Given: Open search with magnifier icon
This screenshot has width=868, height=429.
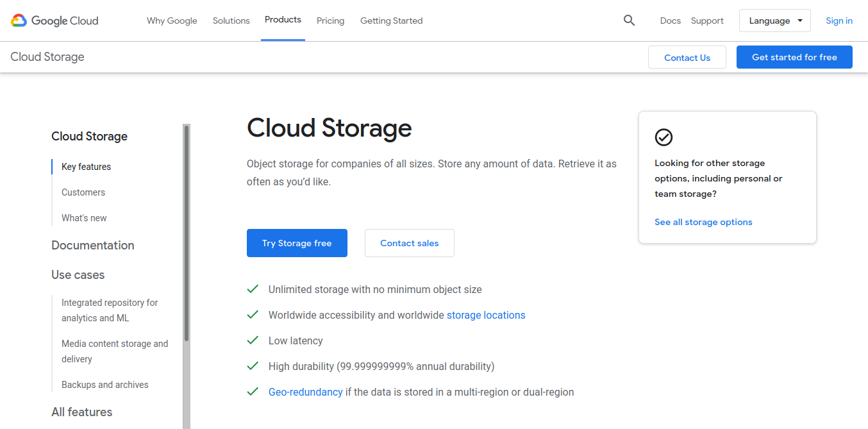Looking at the screenshot, I should (629, 21).
